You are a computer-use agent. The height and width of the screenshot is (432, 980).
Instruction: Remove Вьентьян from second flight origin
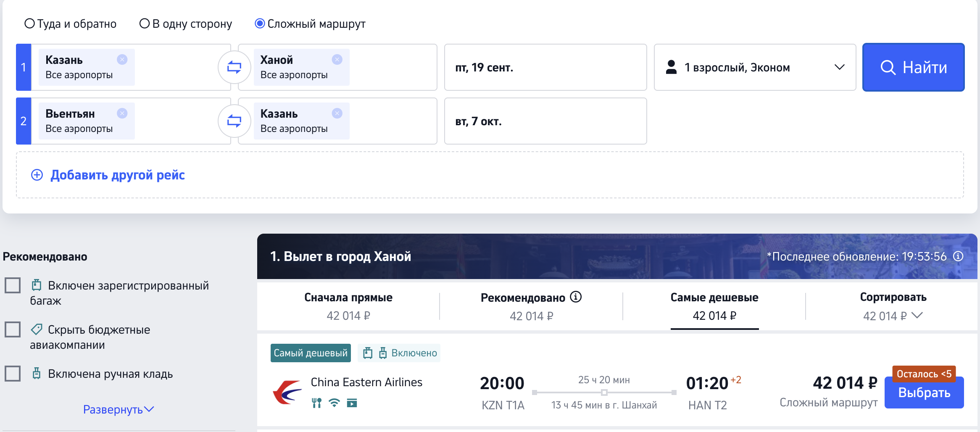(122, 113)
